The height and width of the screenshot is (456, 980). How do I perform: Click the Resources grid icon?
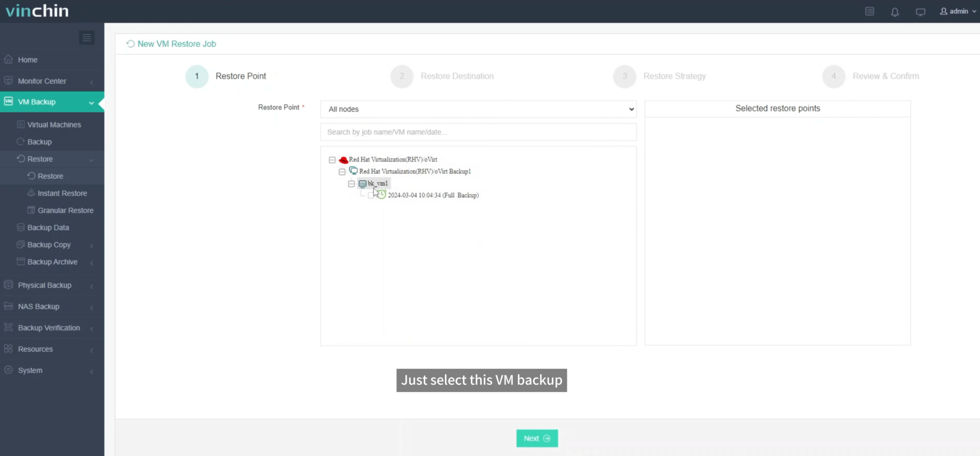click(x=8, y=348)
